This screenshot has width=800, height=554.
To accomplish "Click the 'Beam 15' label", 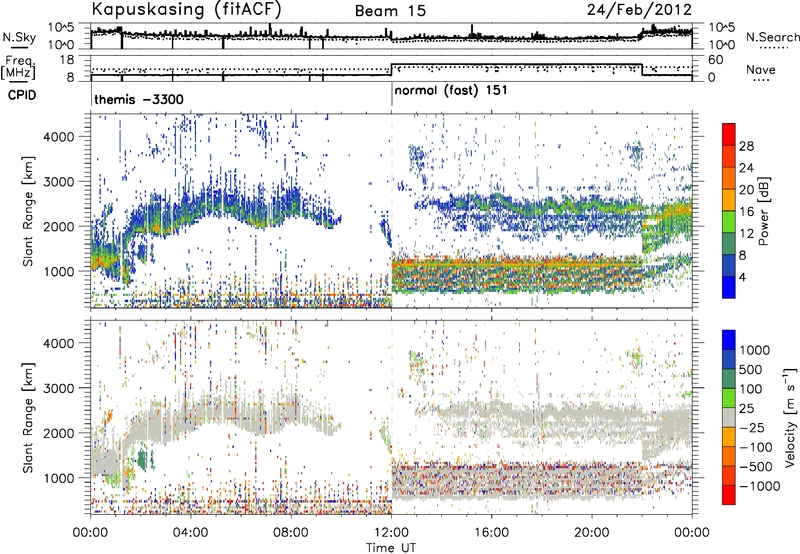I will click(390, 11).
